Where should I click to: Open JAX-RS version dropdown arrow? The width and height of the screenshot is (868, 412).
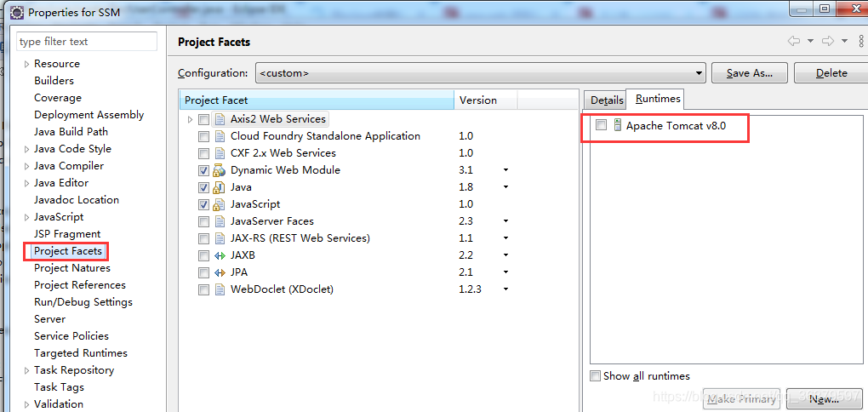(506, 238)
